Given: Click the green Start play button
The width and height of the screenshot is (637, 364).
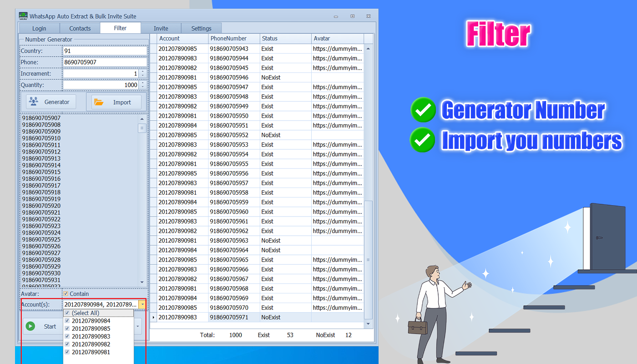Looking at the screenshot, I should pyautogui.click(x=30, y=326).
